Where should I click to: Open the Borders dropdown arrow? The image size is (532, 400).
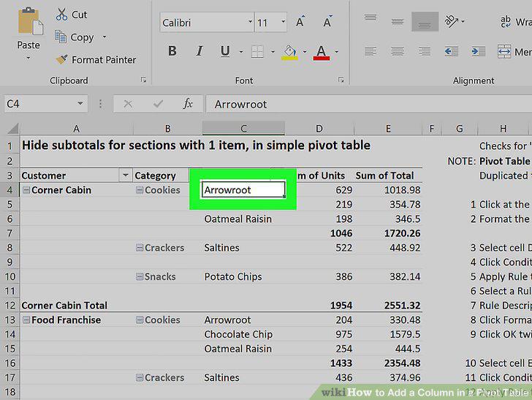coord(273,52)
